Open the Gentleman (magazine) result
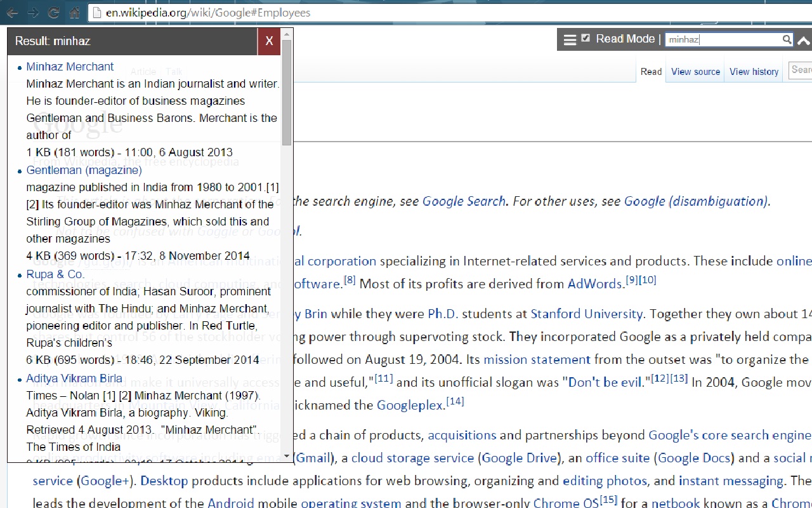The height and width of the screenshot is (508, 812). (84, 170)
